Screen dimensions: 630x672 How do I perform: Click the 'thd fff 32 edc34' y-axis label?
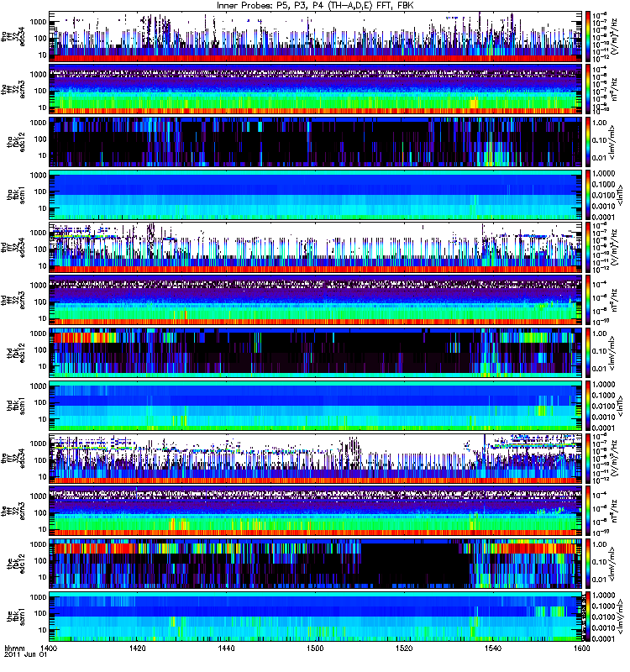click(x=13, y=247)
